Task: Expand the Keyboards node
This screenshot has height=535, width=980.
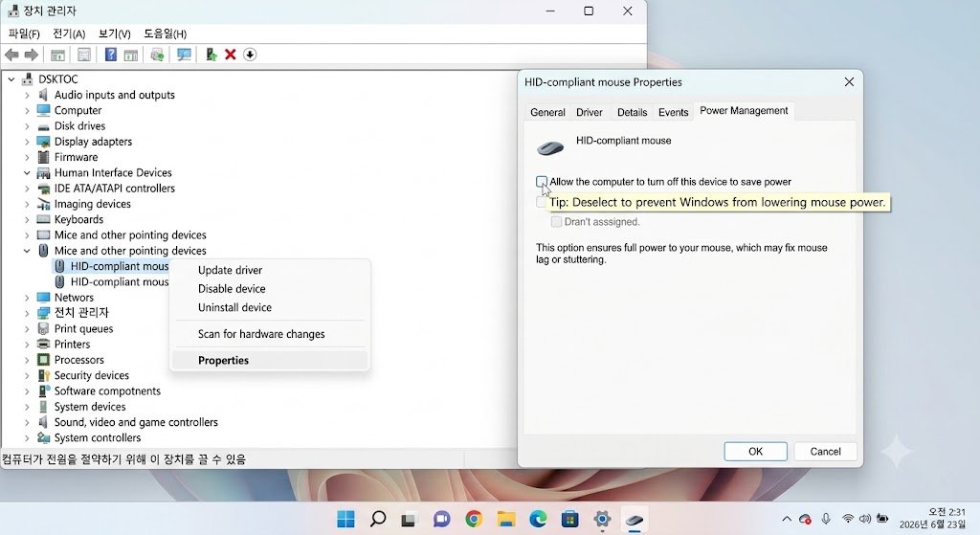Action: pos(27,219)
